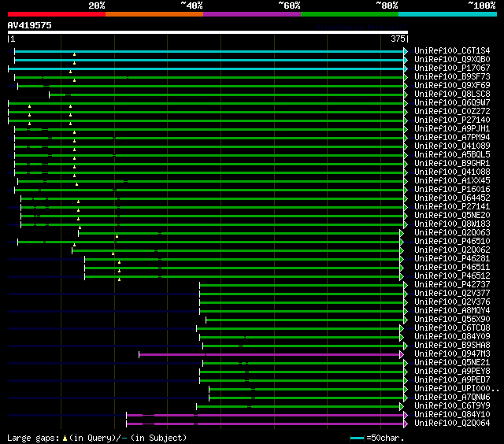Click the cyan 50char scale bar in the legend
504x444 pixels.
point(358,437)
